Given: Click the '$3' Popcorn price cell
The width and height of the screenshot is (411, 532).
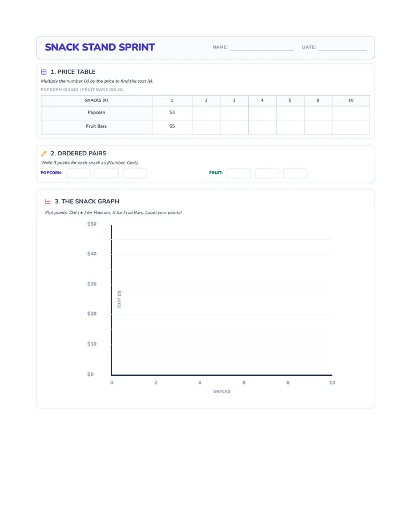Looking at the screenshot, I should point(172,113).
